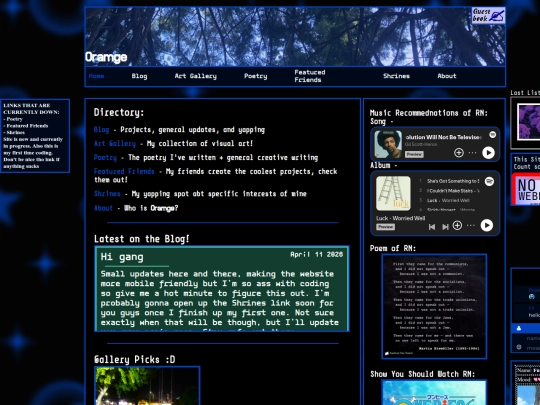Add the Luck album to library
This screenshot has width=540, height=405.
[x=457, y=226]
